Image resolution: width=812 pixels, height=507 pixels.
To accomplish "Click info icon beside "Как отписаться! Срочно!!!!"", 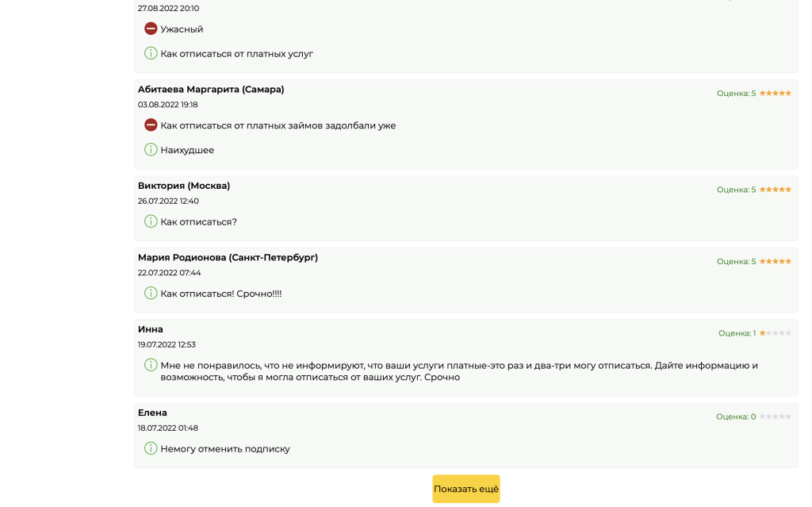I will tap(151, 293).
